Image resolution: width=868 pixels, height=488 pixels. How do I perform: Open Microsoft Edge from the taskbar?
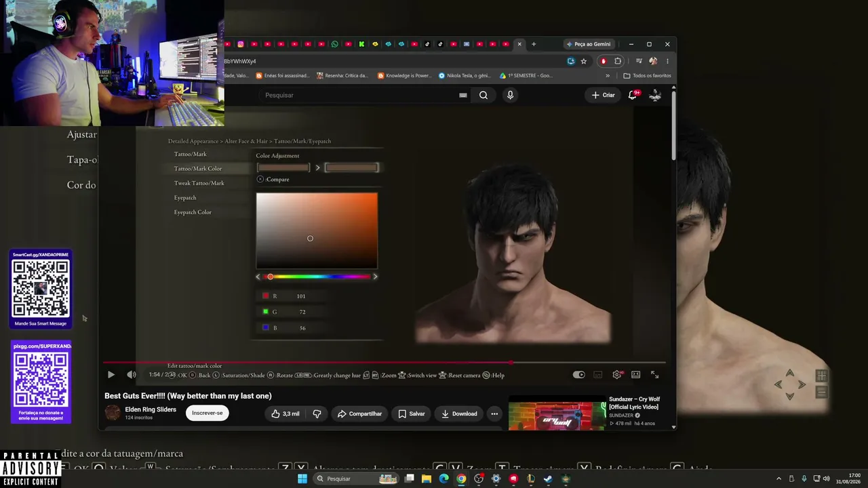(x=443, y=479)
